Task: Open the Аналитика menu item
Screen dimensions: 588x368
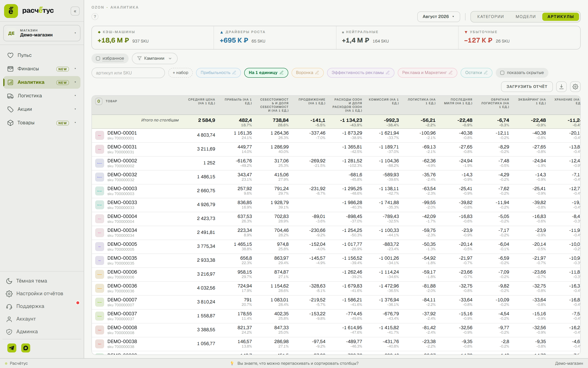Action: 42,82
